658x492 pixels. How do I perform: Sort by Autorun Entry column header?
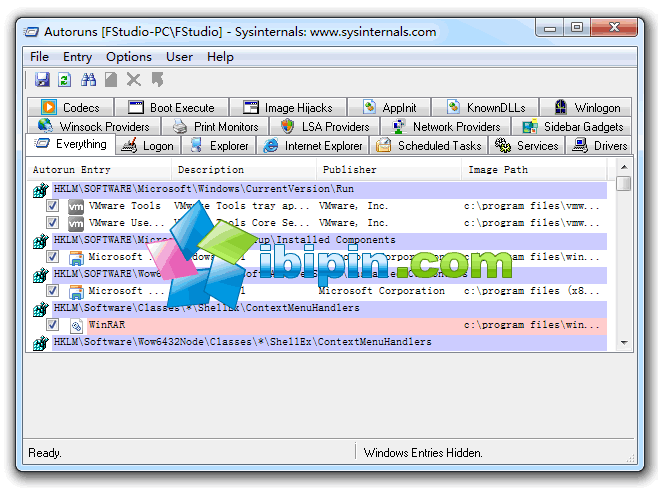coord(99,170)
